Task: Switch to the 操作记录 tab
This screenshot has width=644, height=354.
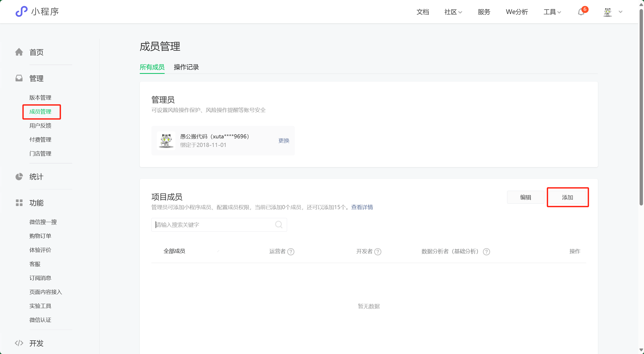Action: (x=186, y=67)
